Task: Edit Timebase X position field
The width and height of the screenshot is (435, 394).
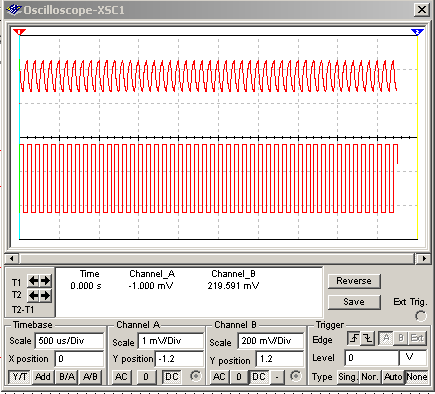Action: (80, 359)
